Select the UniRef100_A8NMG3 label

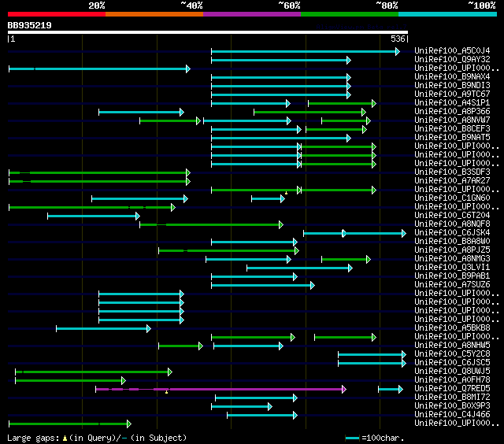point(452,259)
